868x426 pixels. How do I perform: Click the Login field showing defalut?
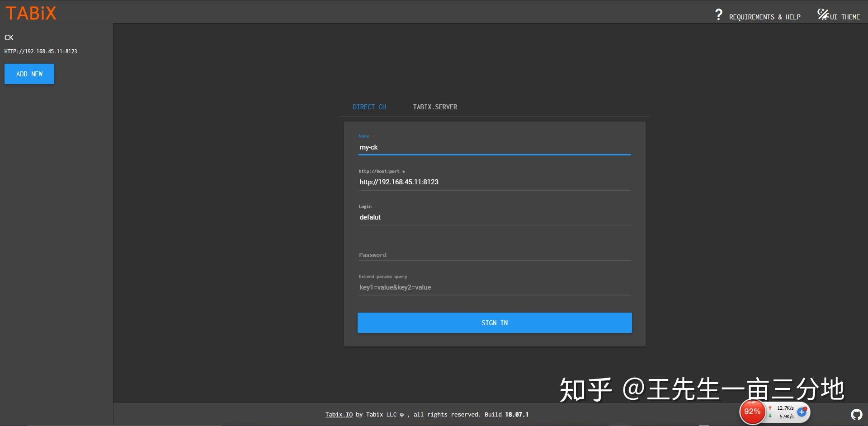click(x=495, y=217)
